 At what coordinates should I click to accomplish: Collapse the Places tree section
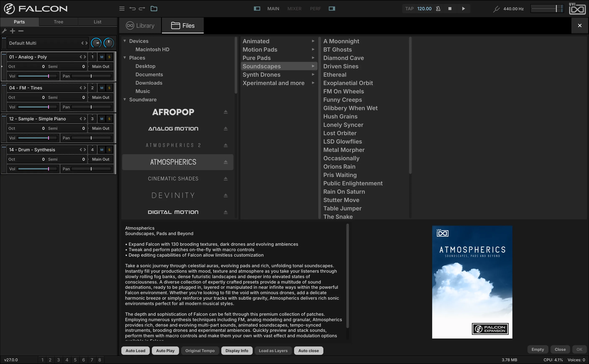[x=125, y=57]
